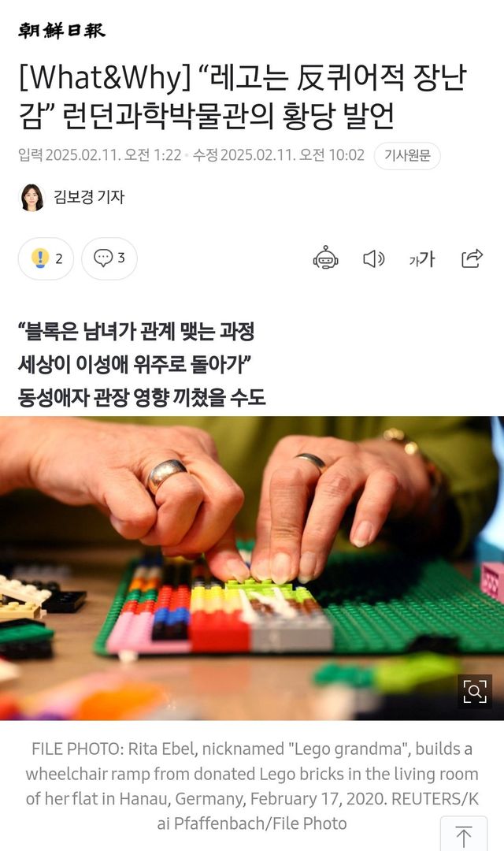This screenshot has width=504, height=851.
Task: Click the 기사원문 original article button
Action: 407,156
